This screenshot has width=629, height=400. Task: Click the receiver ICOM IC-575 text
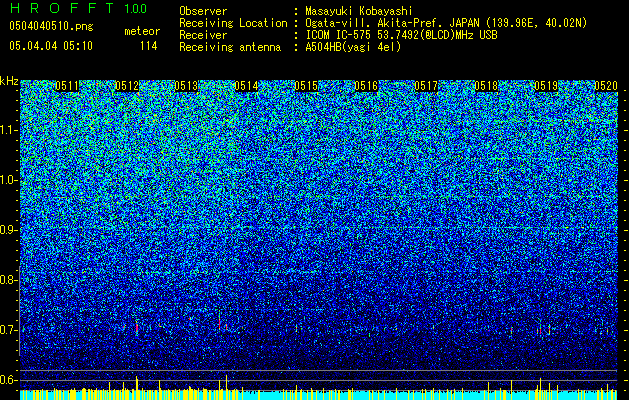[401, 35]
